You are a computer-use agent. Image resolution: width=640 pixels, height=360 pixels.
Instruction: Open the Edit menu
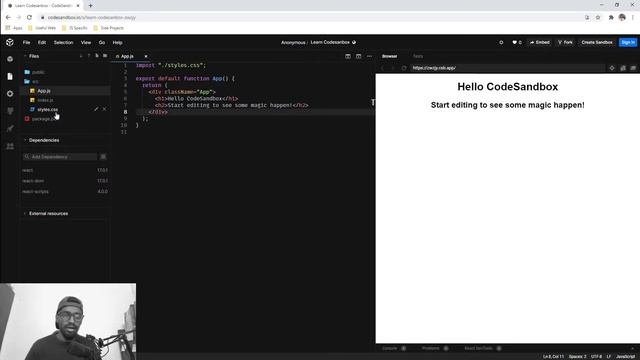point(42,42)
